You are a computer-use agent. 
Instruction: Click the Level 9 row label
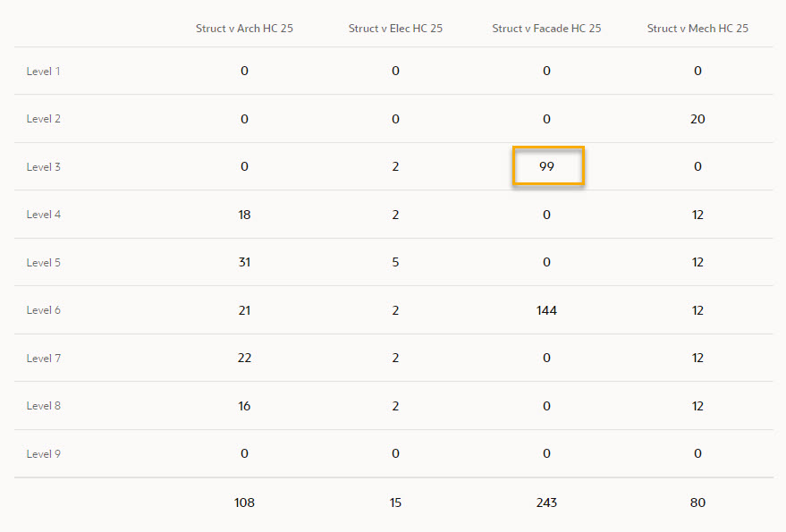point(43,454)
